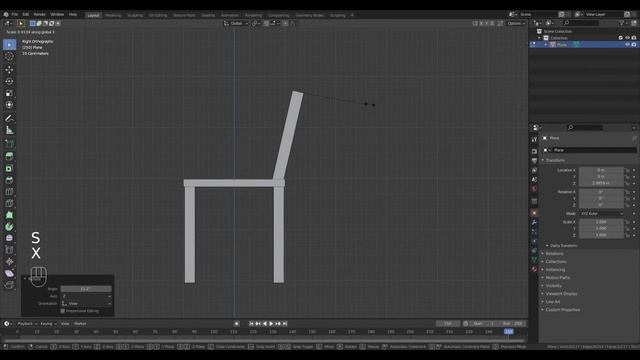Select the Poly Build tool
The width and height of the screenshot is (640, 360).
click(x=9, y=215)
